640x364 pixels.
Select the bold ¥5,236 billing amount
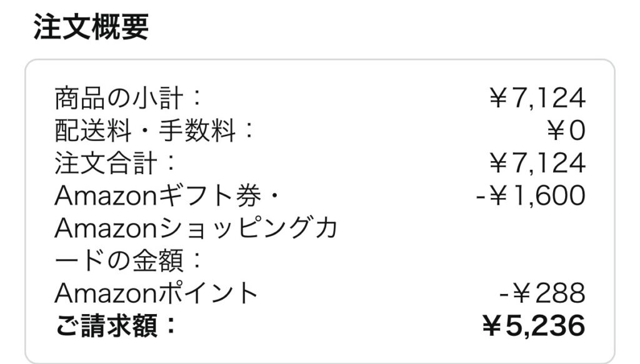tap(533, 325)
